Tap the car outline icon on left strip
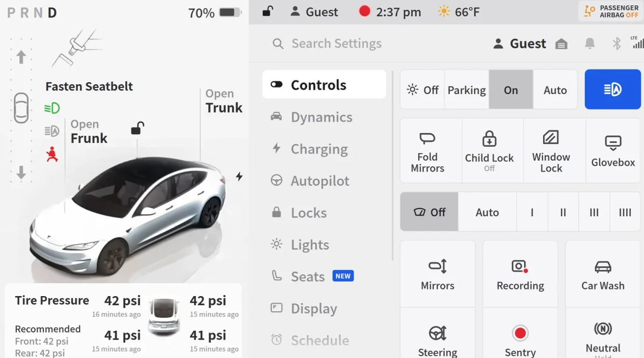Viewport: 644px width, 358px height. [21, 108]
